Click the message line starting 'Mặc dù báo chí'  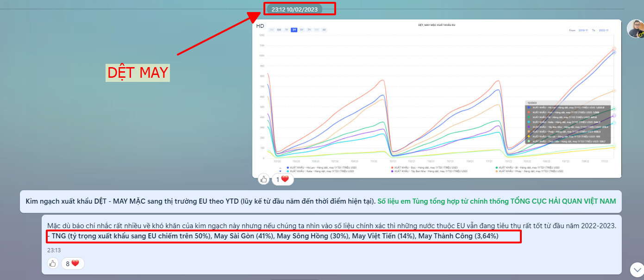pos(331,226)
